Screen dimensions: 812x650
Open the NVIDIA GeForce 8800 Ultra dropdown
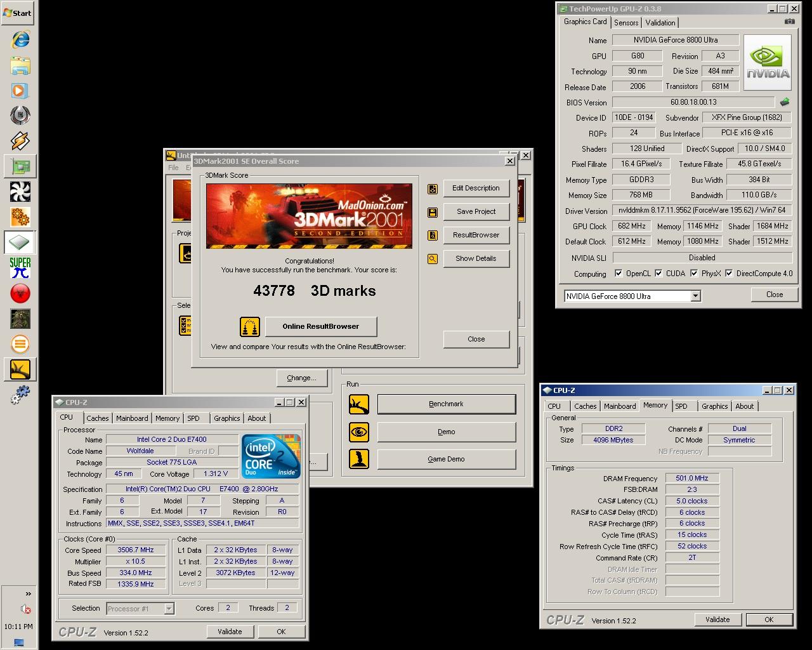coord(696,296)
